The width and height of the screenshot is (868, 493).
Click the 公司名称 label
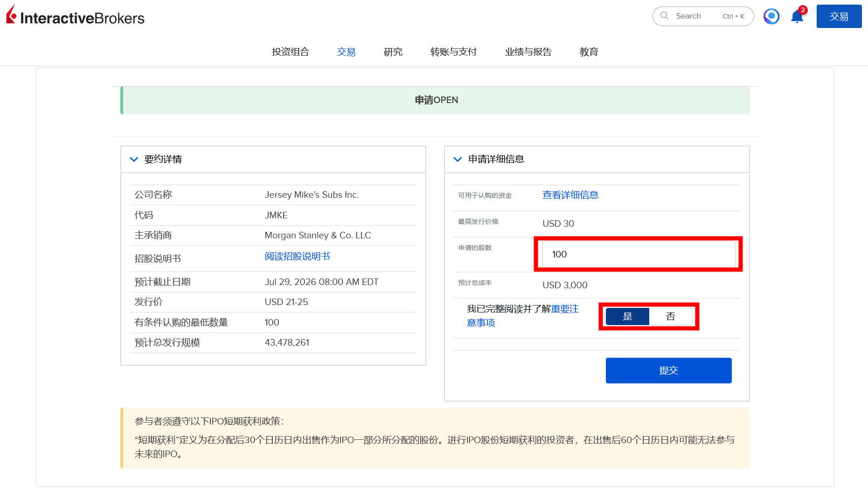pyautogui.click(x=153, y=195)
